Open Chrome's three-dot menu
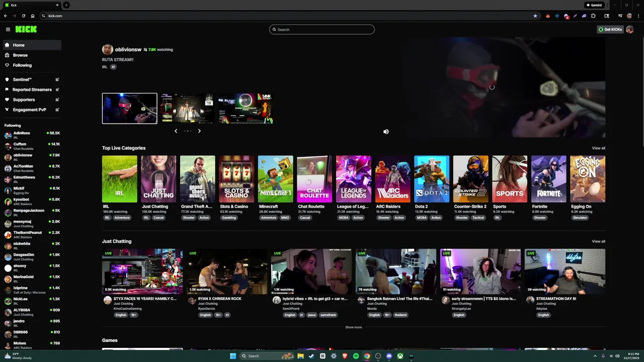The height and width of the screenshot is (362, 644). point(638,16)
